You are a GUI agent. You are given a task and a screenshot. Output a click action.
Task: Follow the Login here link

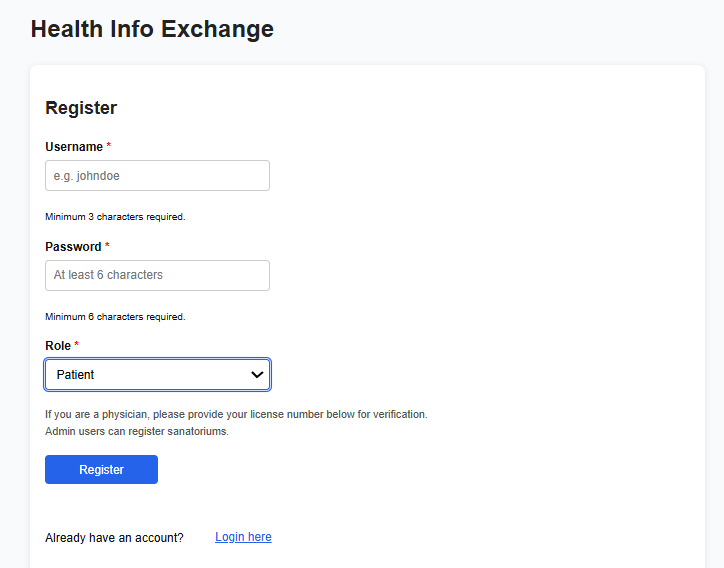click(x=243, y=537)
